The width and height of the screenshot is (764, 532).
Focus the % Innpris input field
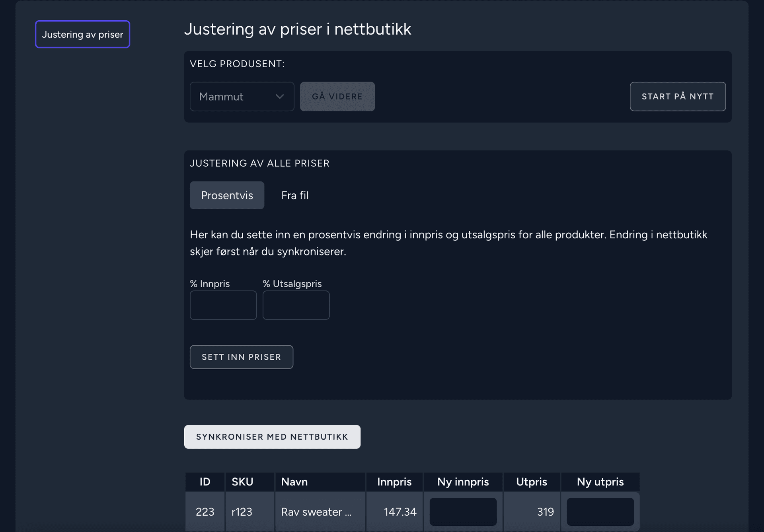pyautogui.click(x=223, y=305)
